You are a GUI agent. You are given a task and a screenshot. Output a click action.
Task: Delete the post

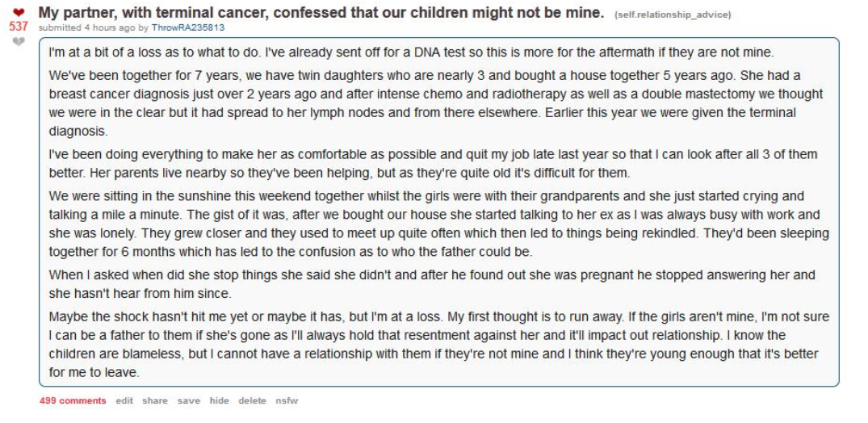click(252, 401)
